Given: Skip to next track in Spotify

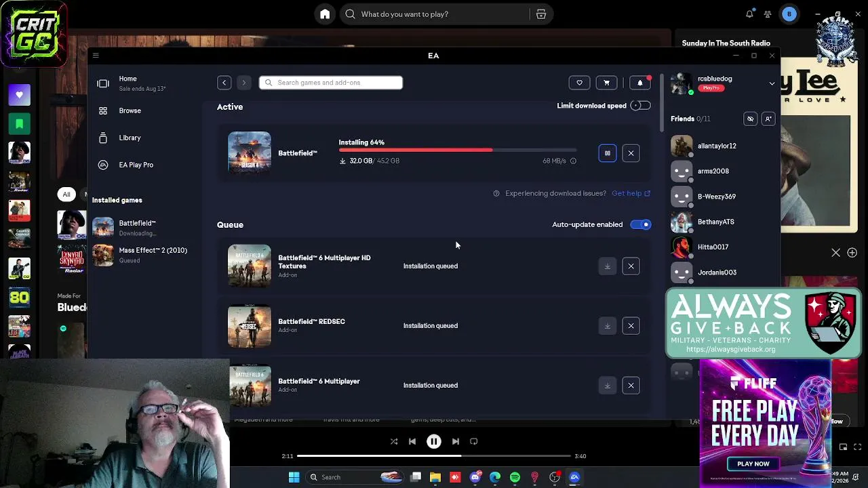Looking at the screenshot, I should [x=456, y=442].
